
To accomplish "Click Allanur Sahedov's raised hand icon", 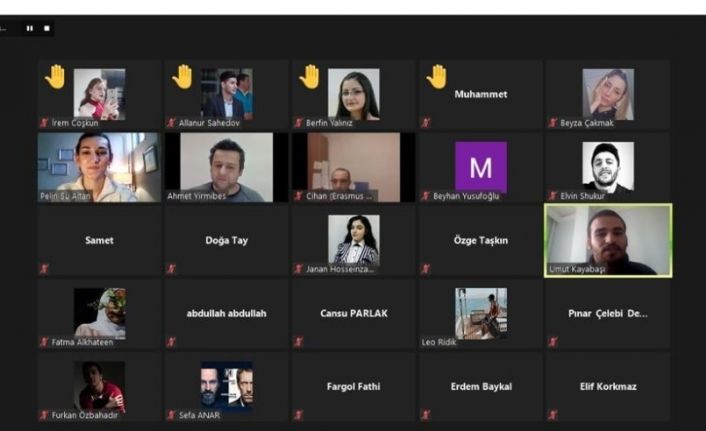I will click(x=182, y=77).
